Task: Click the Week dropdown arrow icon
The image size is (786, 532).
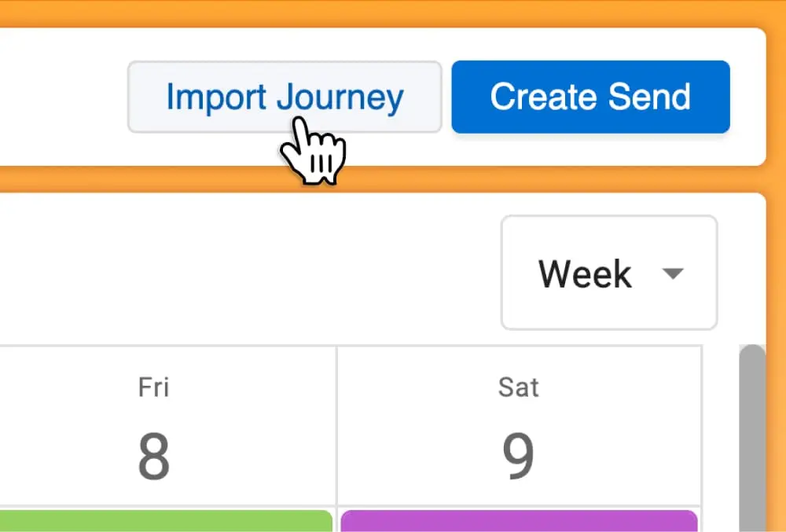Action: [672, 273]
